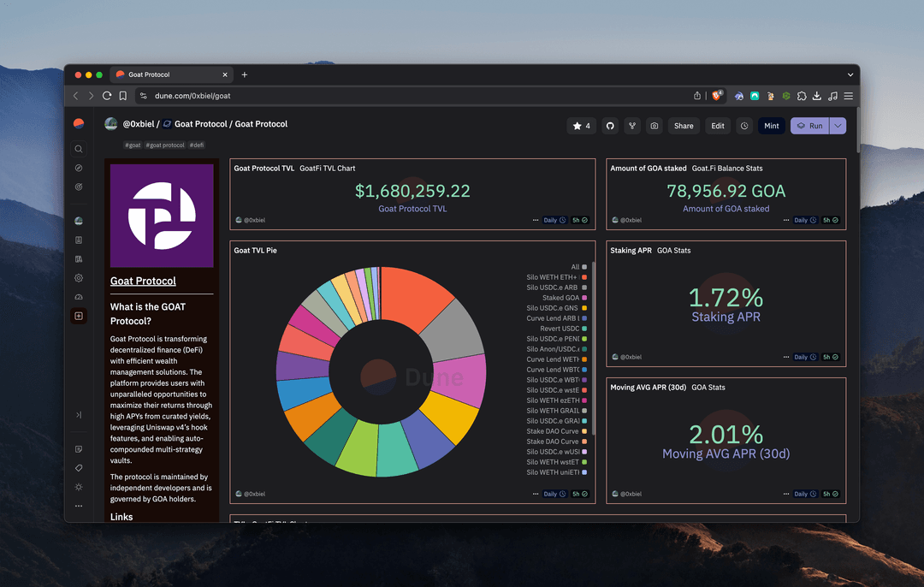Open the GitHub icon in dashboard toolbar
This screenshot has height=587, width=924.
610,126
